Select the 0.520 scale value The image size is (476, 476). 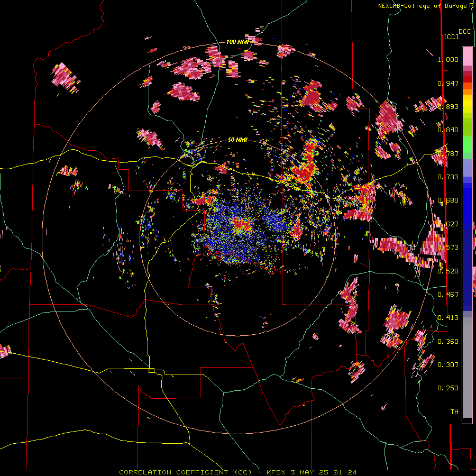tap(448, 271)
